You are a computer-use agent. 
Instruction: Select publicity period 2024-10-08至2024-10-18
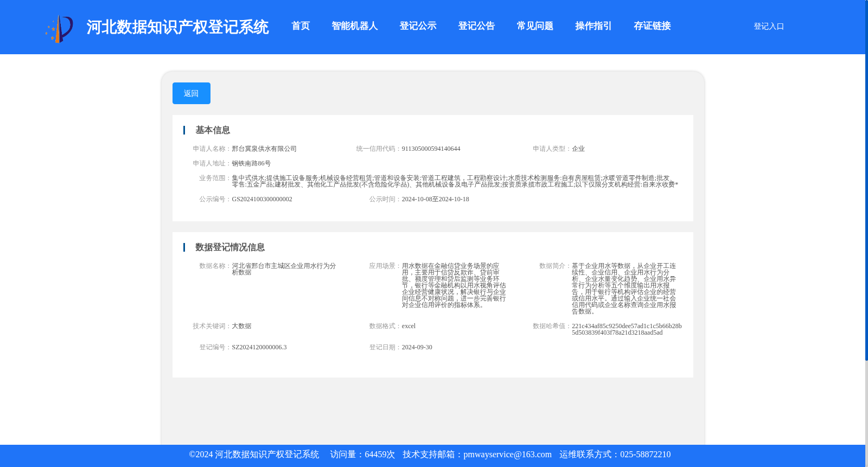pos(435,199)
